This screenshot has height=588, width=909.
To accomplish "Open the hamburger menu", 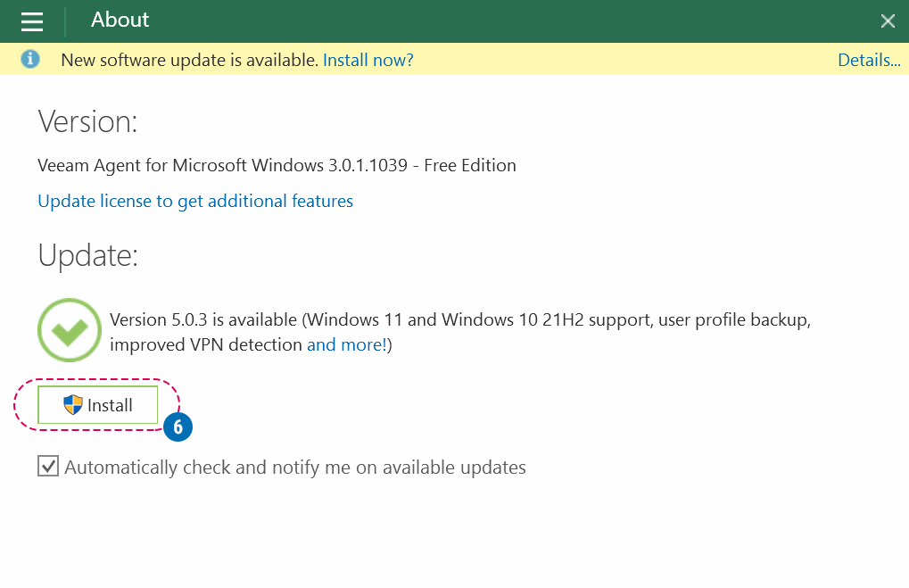I will pyautogui.click(x=32, y=21).
